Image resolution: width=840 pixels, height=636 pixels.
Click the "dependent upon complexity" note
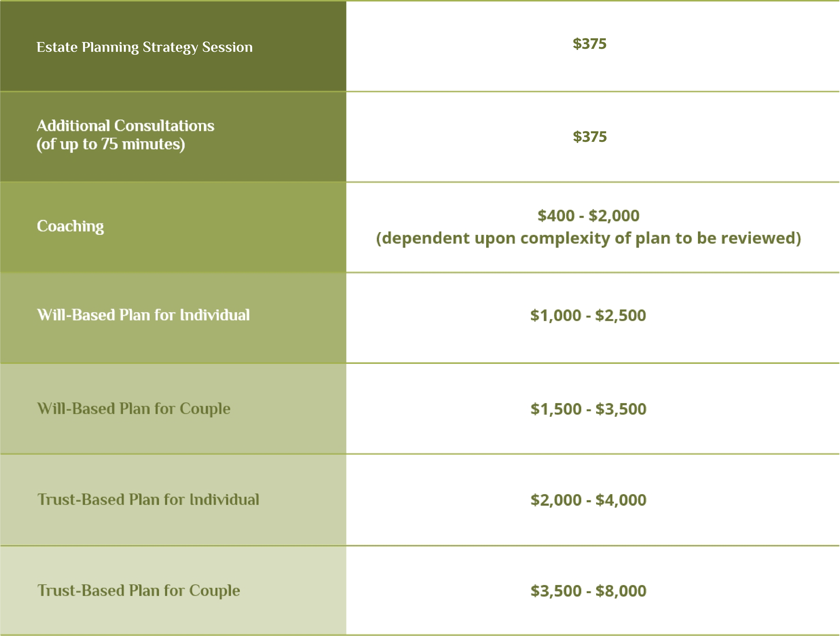[x=589, y=238]
